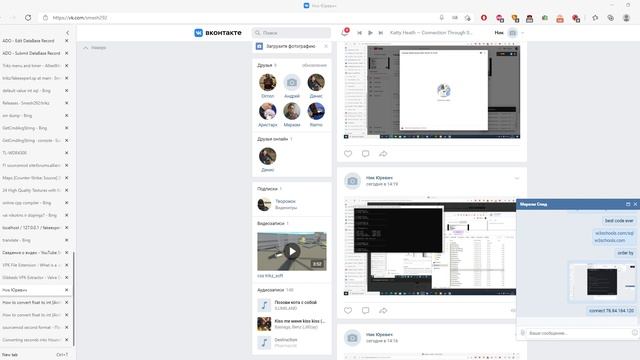Open the Аудиозаписи section heading
This screenshot has width=640, height=360.
pos(271,290)
